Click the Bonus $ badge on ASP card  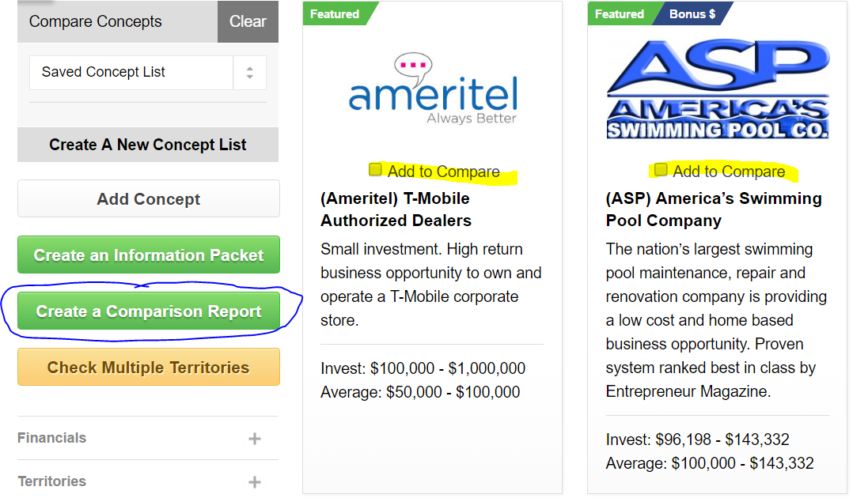[x=693, y=14]
